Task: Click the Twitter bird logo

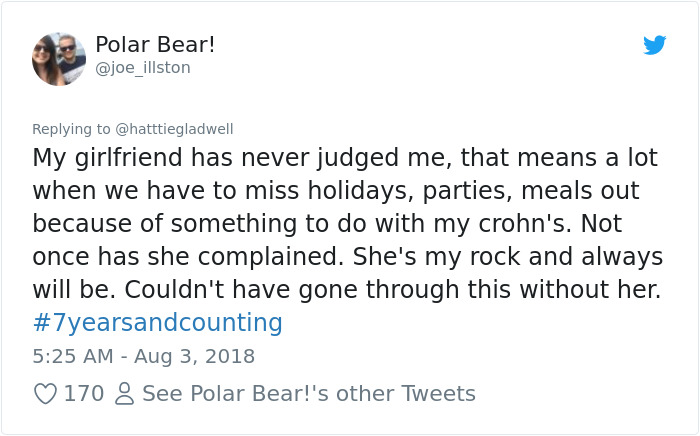Action: point(654,45)
